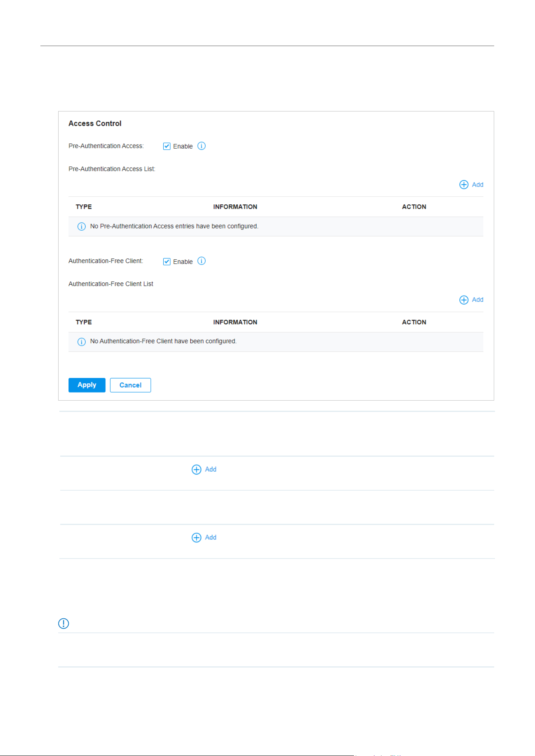This screenshot has width=535, height=756.
Task: Cancel the Access Control changes
Action: 131,385
